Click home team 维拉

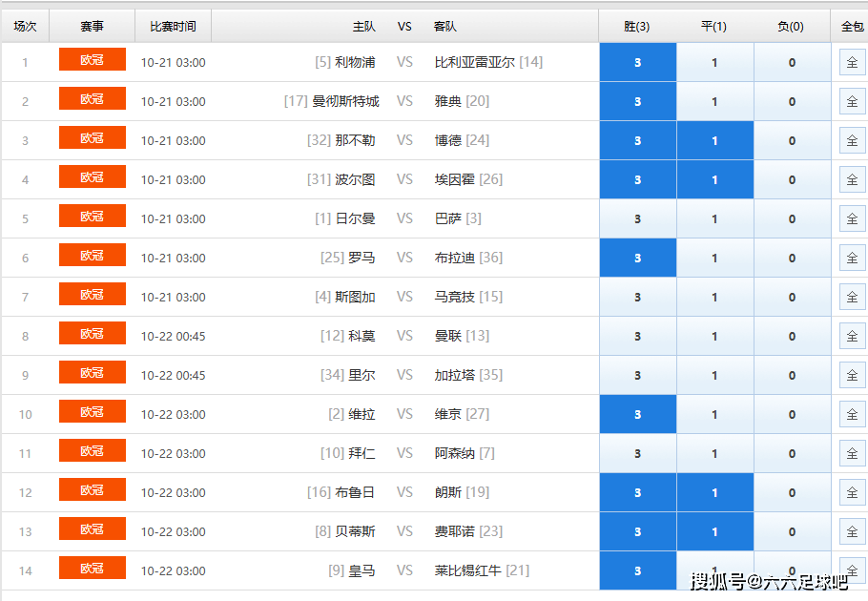click(x=362, y=415)
